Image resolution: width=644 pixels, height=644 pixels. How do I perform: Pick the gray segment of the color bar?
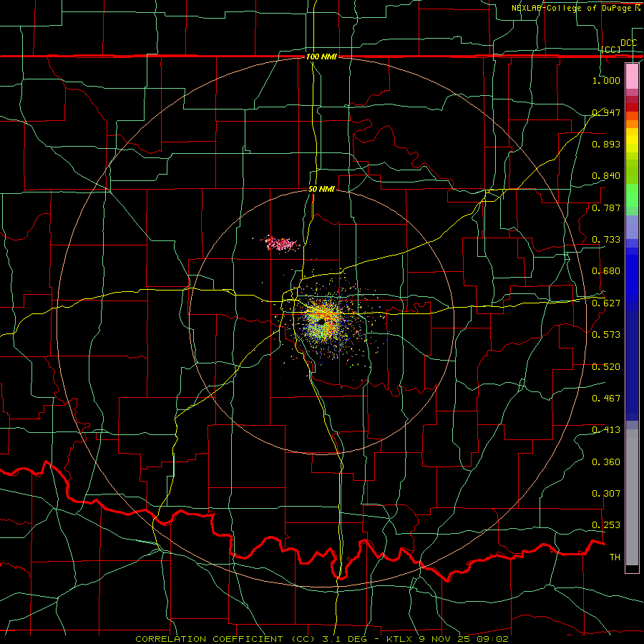click(x=632, y=497)
